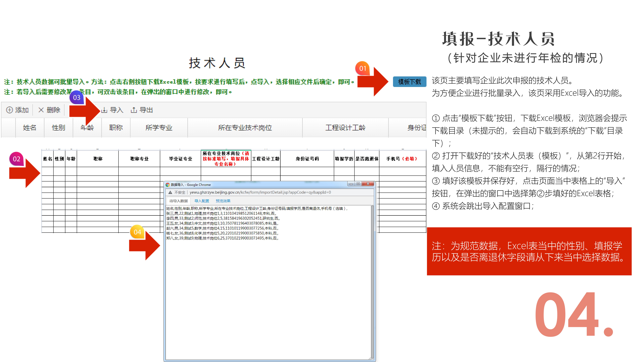Click the address bar URL in import window
The image size is (644, 362).
coord(260,192)
